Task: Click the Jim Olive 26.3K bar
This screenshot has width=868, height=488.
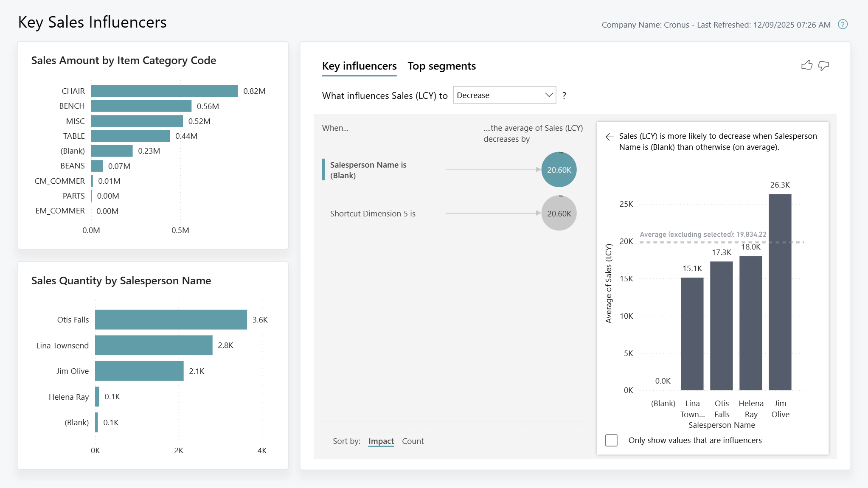Action: point(780,293)
